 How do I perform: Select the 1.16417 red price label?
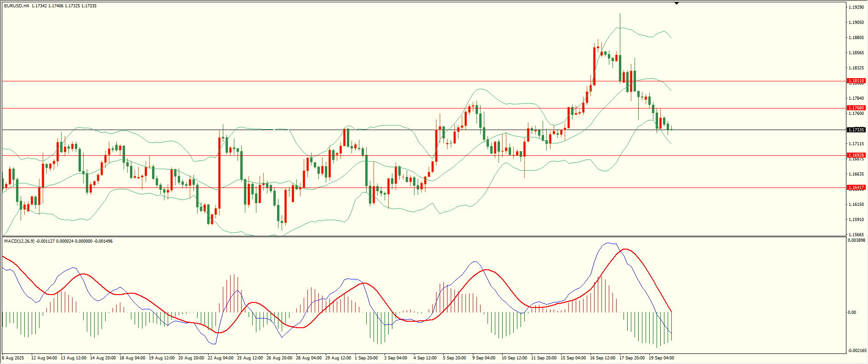(x=856, y=188)
